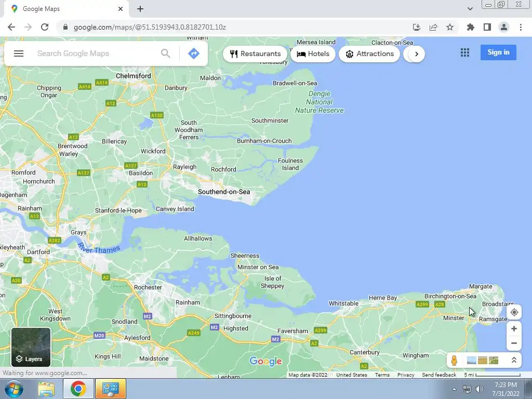
Task: Close the Google Maps tab
Action: (121, 9)
